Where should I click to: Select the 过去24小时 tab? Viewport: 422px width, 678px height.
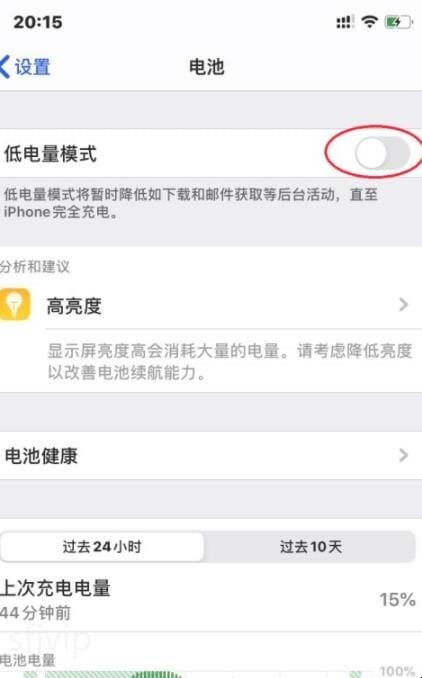pyautogui.click(x=102, y=547)
